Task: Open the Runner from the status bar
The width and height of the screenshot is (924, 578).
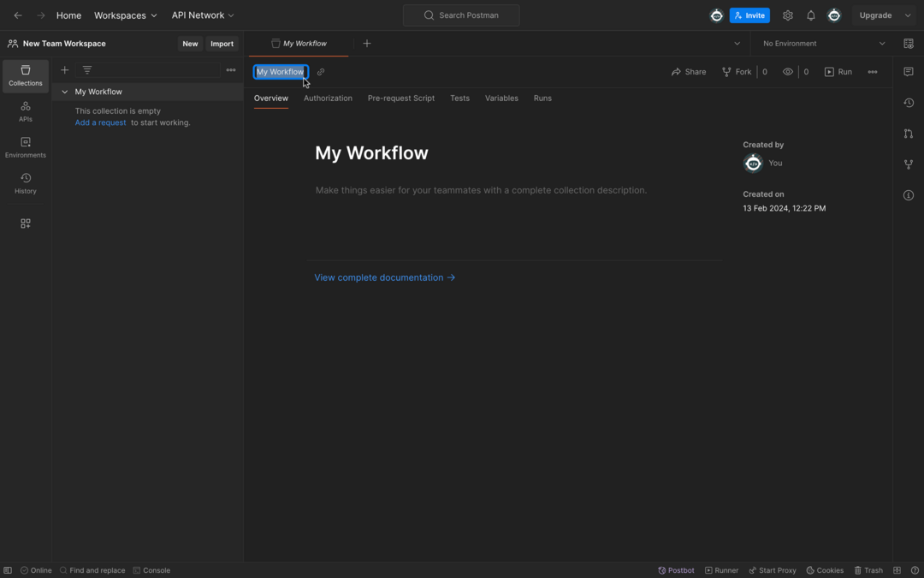Action: pyautogui.click(x=722, y=570)
